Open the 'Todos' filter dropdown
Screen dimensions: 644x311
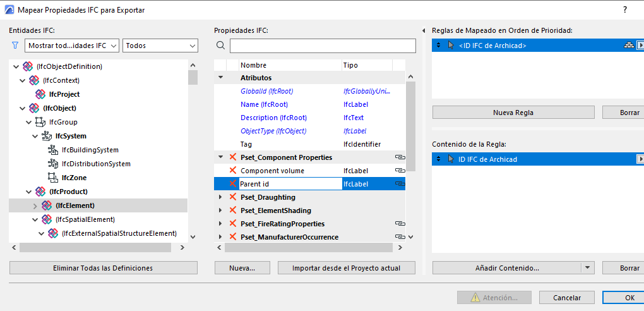(x=160, y=46)
